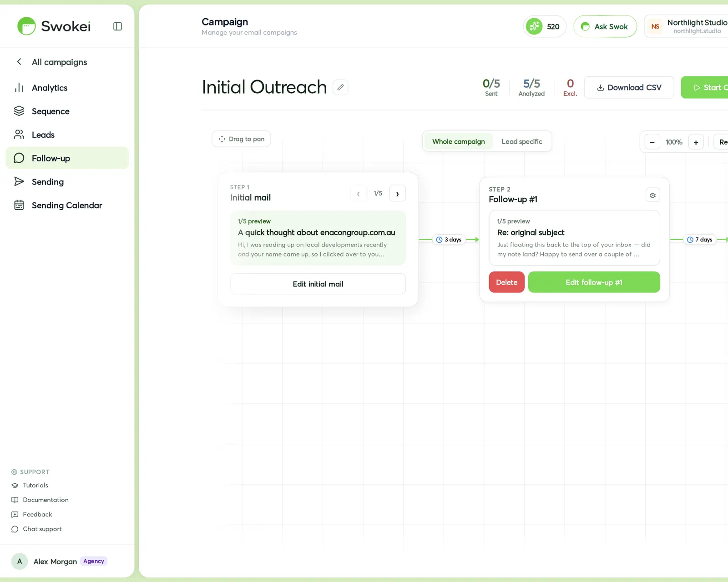Click the Sending Calendar icon
The image size is (728, 582).
point(19,205)
